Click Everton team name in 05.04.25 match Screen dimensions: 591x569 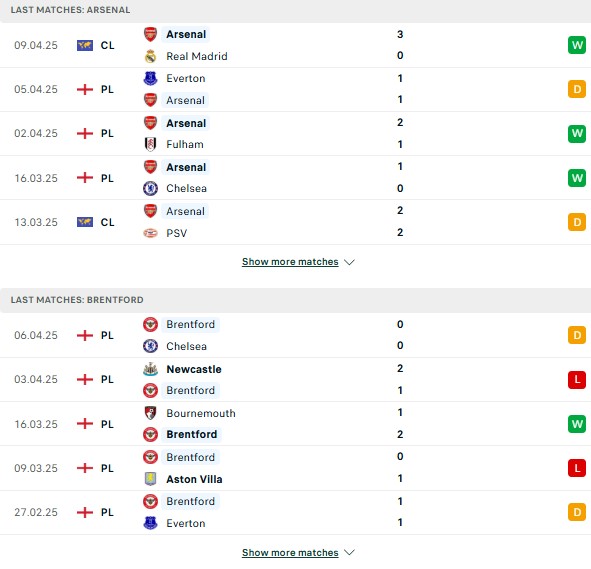[186, 78]
